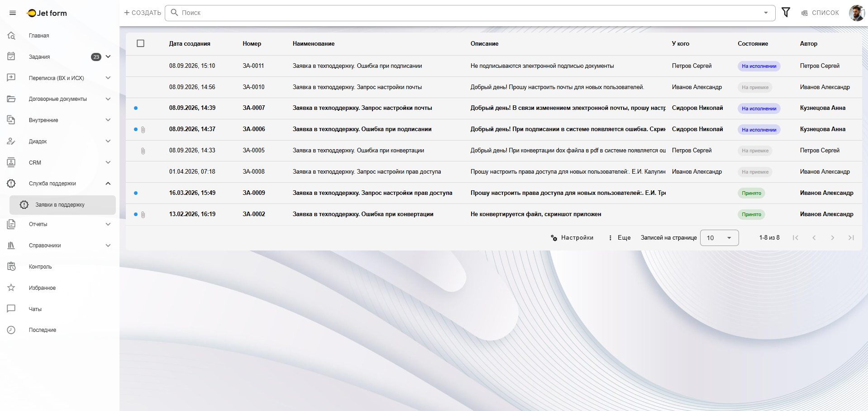The width and height of the screenshot is (868, 411).
Task: Click the Переписка sidebar icon
Action: click(x=11, y=78)
